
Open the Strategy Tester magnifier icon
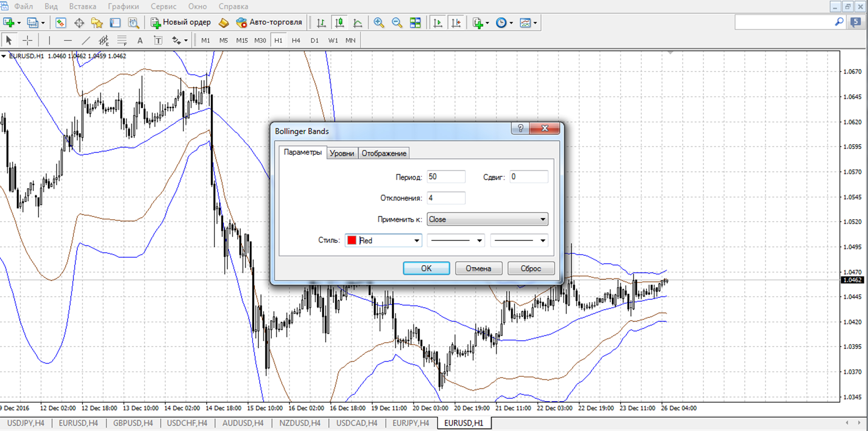click(x=133, y=23)
